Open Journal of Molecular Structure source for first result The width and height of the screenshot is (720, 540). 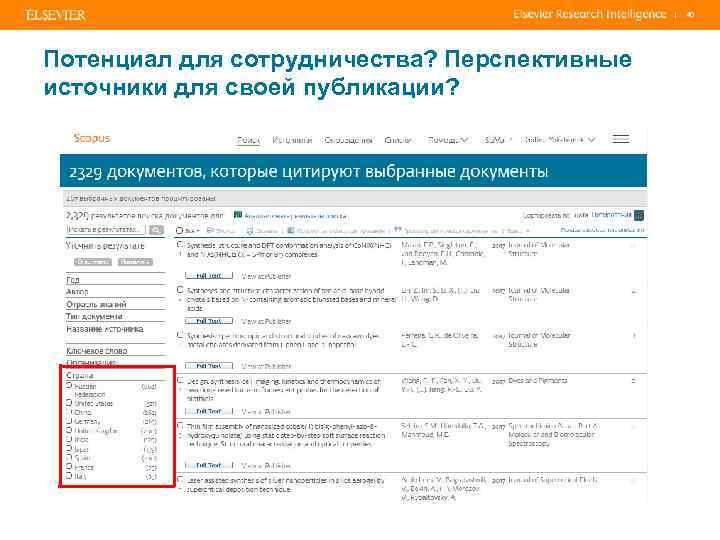point(539,249)
